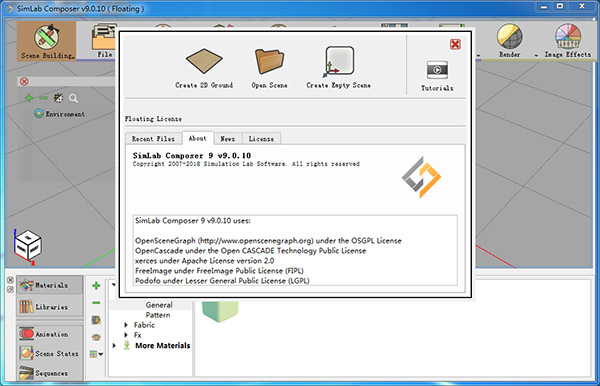The width and height of the screenshot is (600, 386).
Task: Switch to the News tab
Action: pyautogui.click(x=228, y=139)
